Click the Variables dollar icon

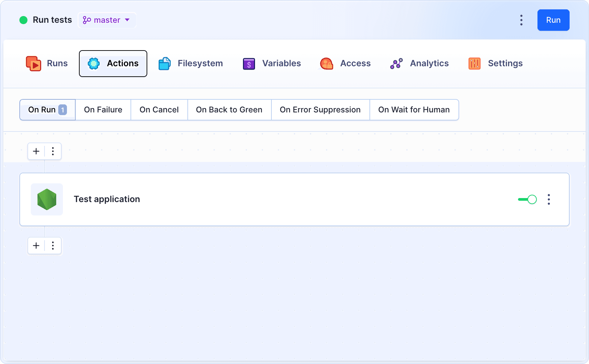tap(248, 63)
